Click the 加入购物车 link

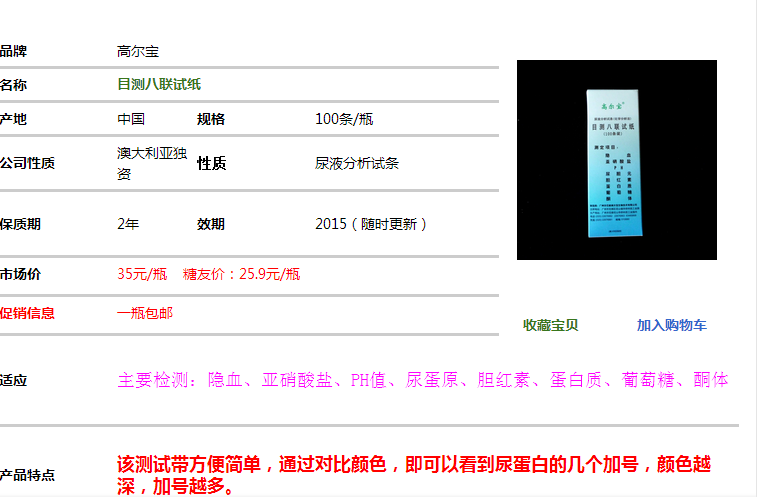pos(672,325)
